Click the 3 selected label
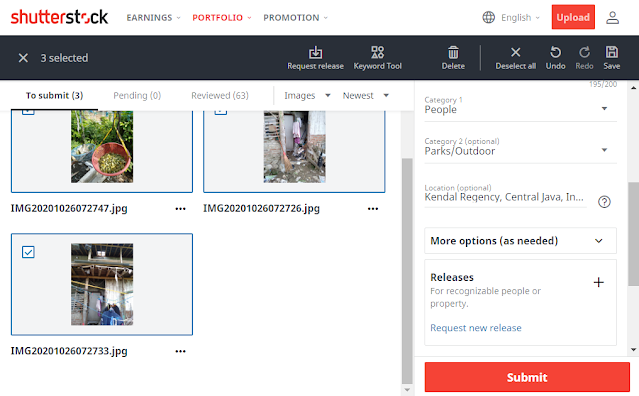This screenshot has height=396, width=639. tap(64, 58)
